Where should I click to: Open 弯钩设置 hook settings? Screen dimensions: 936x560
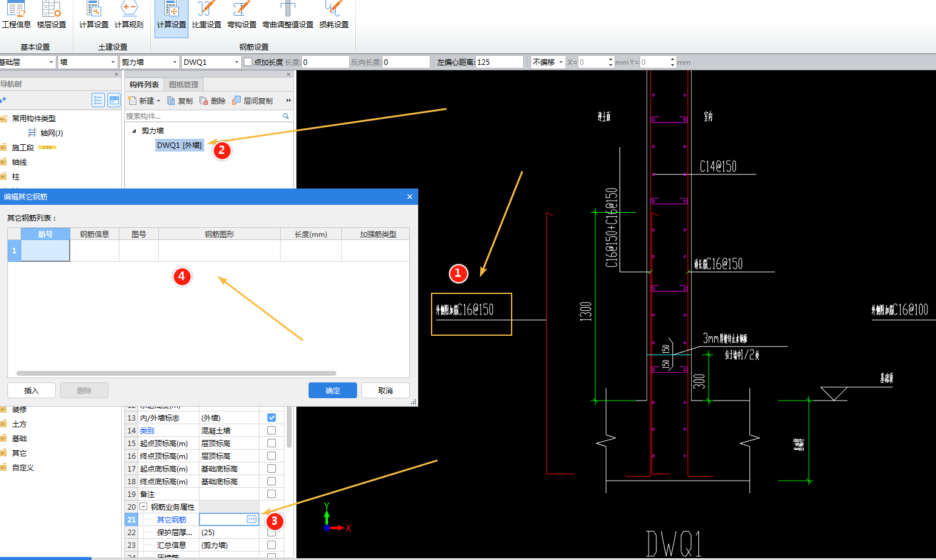click(x=242, y=16)
